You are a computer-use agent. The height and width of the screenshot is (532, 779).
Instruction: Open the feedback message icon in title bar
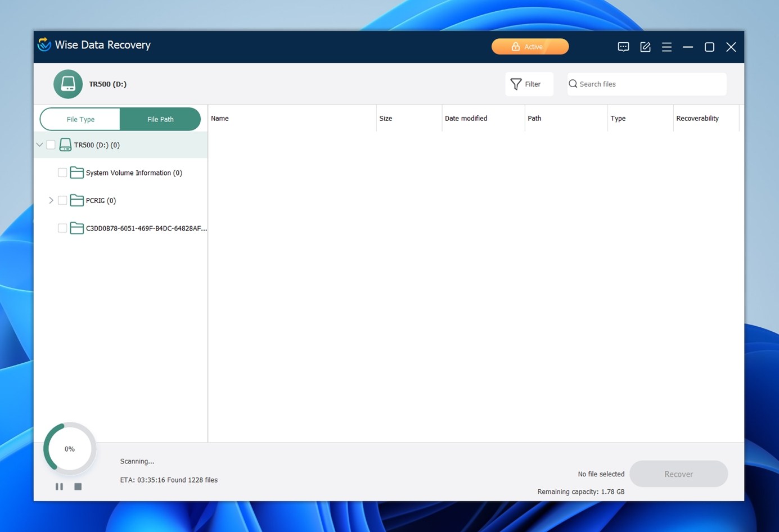[x=623, y=47]
